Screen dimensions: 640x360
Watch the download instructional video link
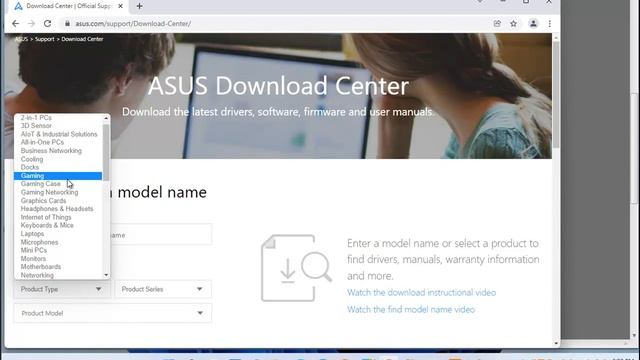(422, 293)
